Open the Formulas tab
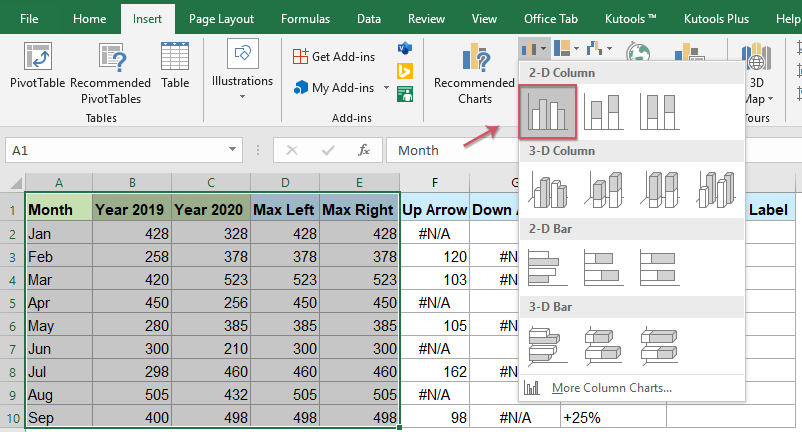 click(305, 18)
